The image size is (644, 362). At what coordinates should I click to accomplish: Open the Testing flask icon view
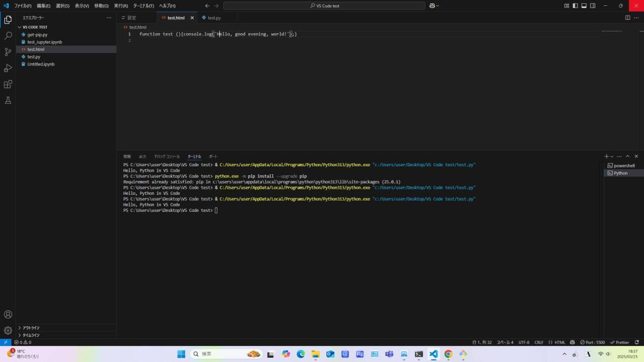[x=8, y=100]
